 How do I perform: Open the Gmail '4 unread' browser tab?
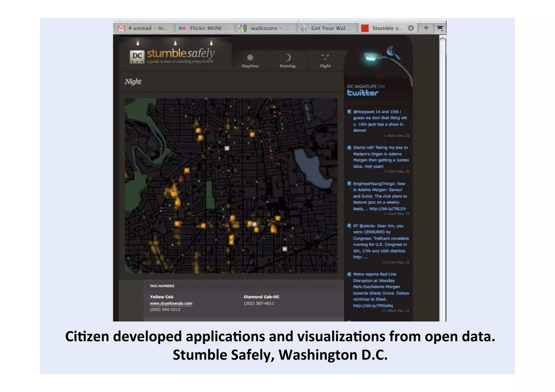click(144, 28)
